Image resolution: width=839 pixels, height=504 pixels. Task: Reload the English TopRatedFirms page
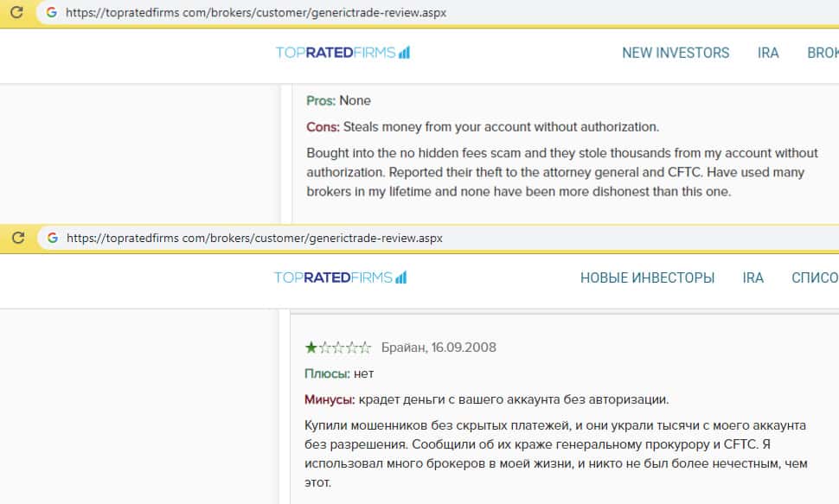[16, 14]
